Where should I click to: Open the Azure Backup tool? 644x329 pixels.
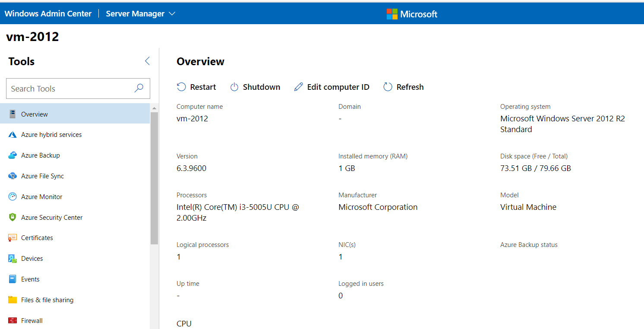pos(75,155)
